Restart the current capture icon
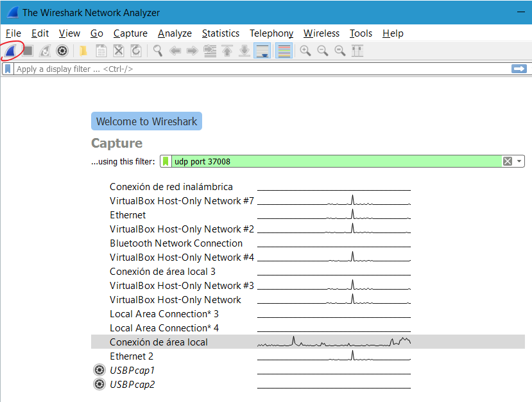This screenshot has height=402, width=532. (45, 51)
